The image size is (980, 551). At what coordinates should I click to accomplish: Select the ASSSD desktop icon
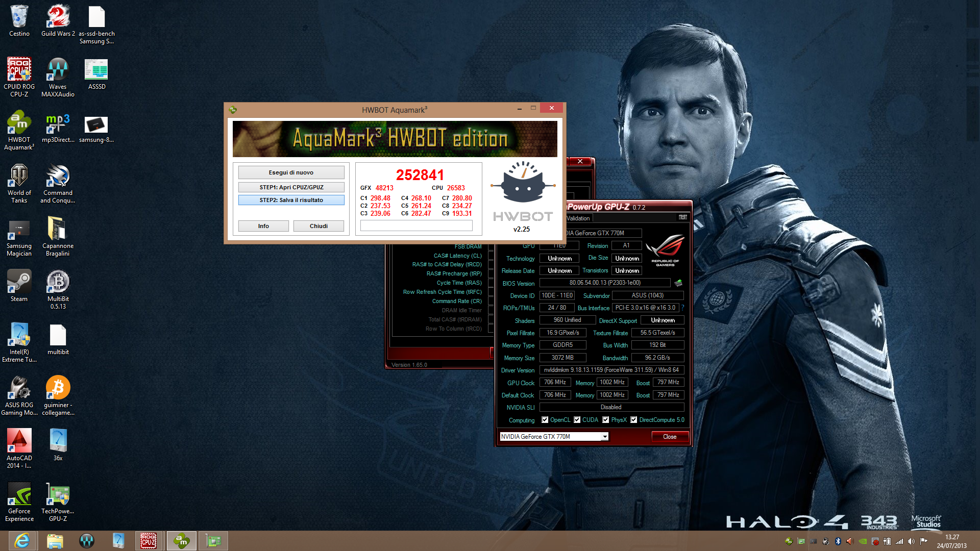pyautogui.click(x=96, y=74)
